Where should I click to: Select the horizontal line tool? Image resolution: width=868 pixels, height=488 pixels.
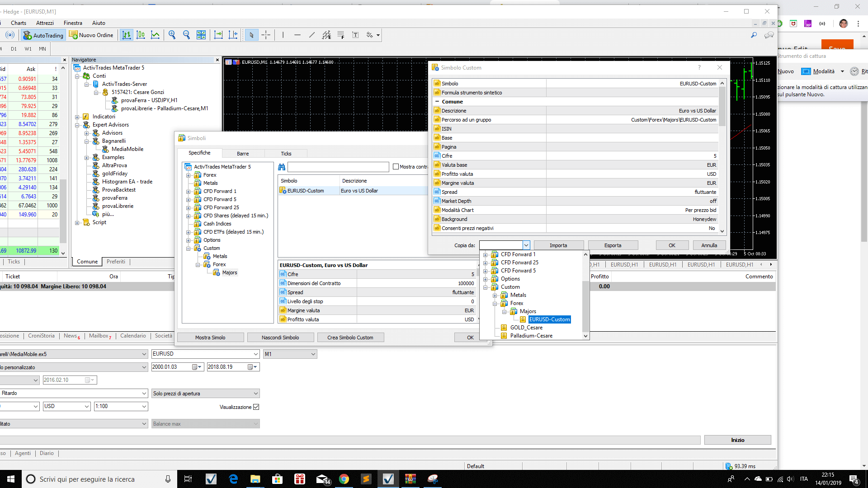[x=297, y=35]
